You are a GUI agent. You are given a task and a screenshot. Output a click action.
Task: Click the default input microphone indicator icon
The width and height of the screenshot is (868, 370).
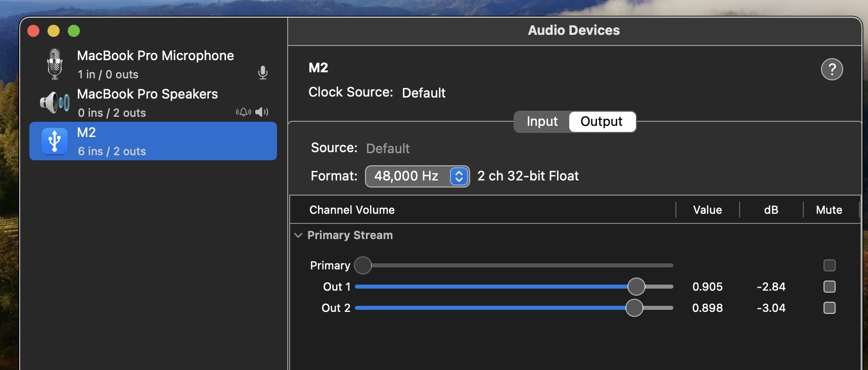click(263, 73)
